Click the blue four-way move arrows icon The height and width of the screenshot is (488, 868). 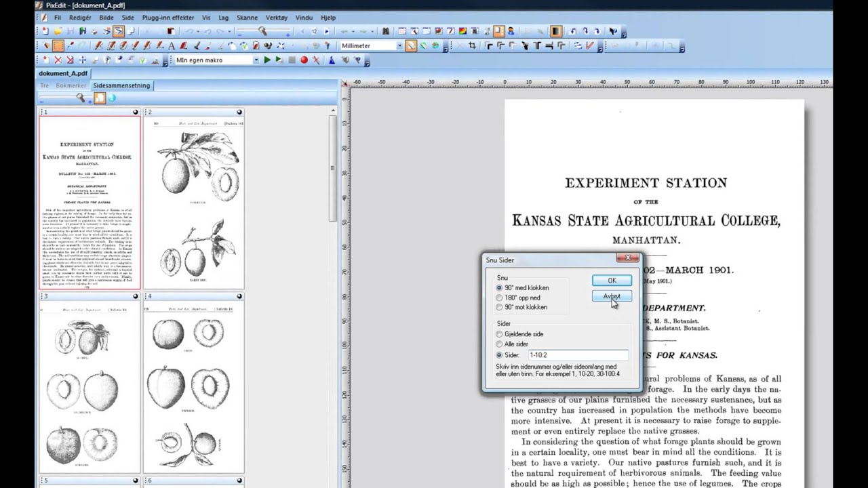pyautogui.click(x=83, y=60)
